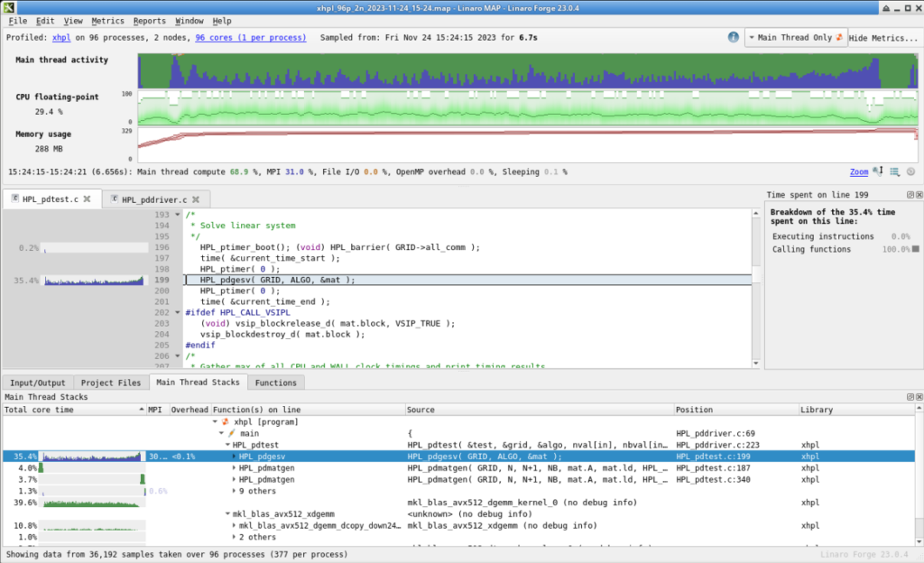The width and height of the screenshot is (924, 563).
Task: Open the Main Thread Only dropdown
Action: (x=796, y=38)
